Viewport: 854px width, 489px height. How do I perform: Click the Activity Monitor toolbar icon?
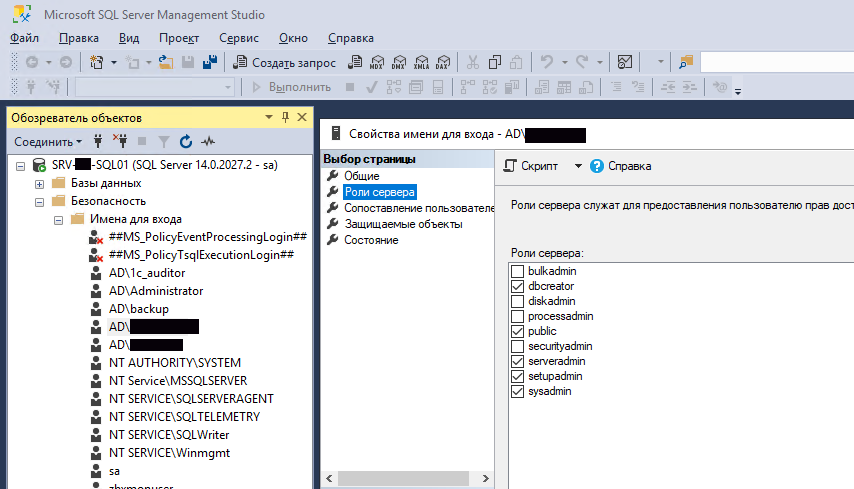pyautogui.click(x=625, y=63)
